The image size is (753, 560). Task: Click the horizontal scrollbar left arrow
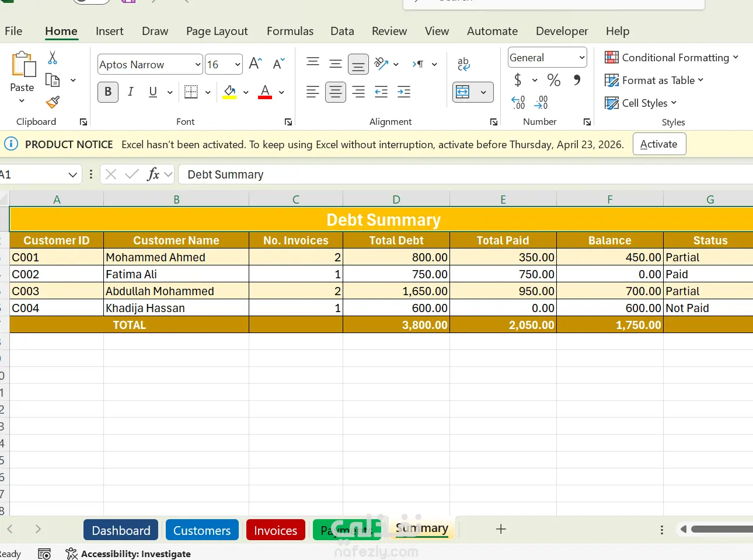(684, 529)
